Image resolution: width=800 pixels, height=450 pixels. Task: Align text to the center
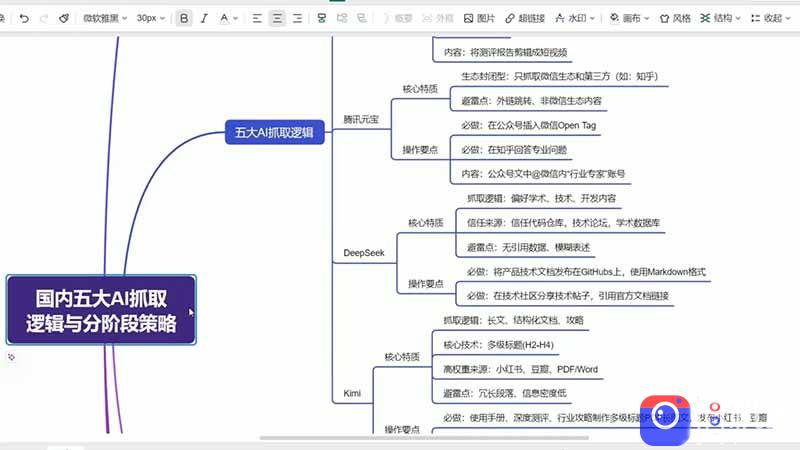click(277, 18)
